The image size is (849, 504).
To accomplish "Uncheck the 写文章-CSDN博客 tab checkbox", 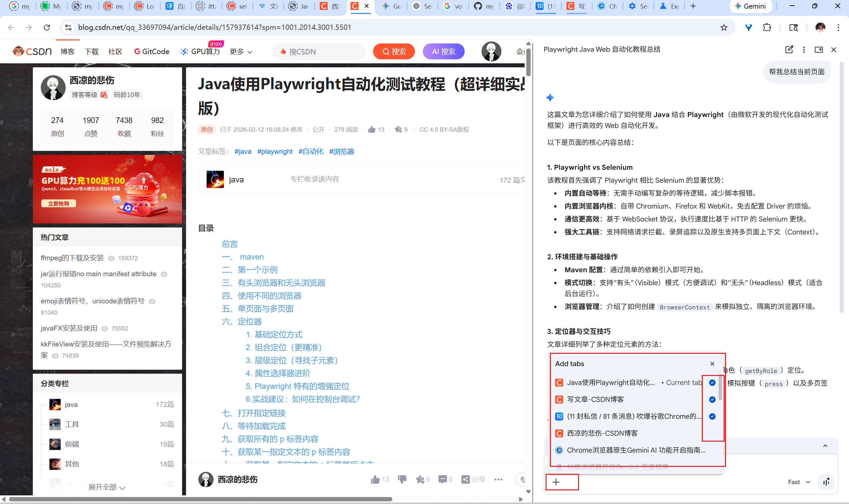I will (x=712, y=400).
